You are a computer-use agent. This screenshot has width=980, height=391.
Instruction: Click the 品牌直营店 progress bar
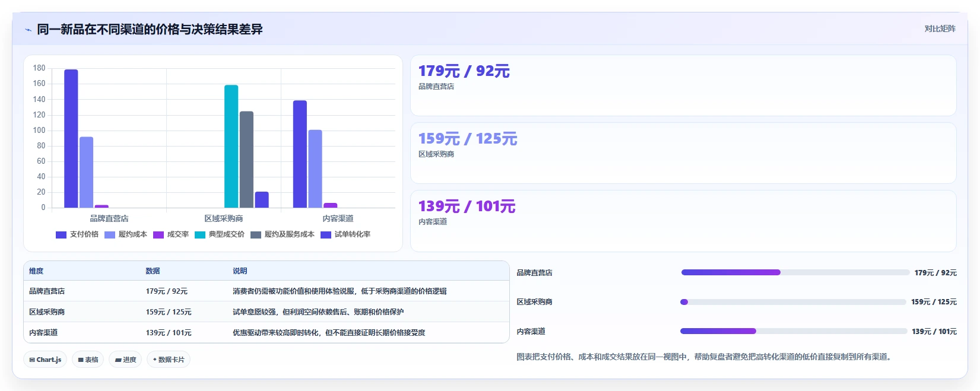[x=795, y=272]
